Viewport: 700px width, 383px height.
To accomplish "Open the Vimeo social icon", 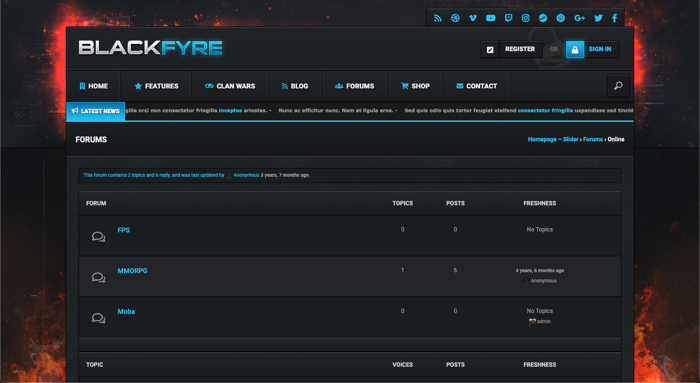I will point(472,18).
